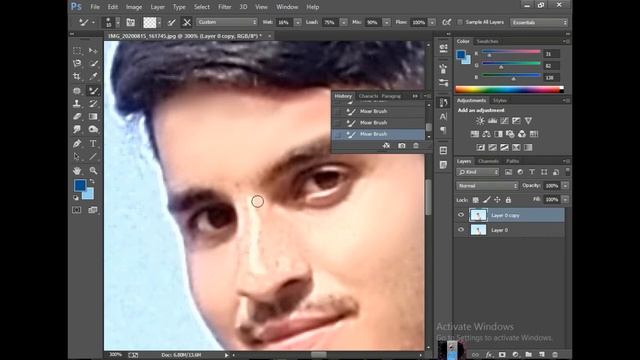640x360 pixels.
Task: Delete current state in History panel
Action: coord(416,146)
